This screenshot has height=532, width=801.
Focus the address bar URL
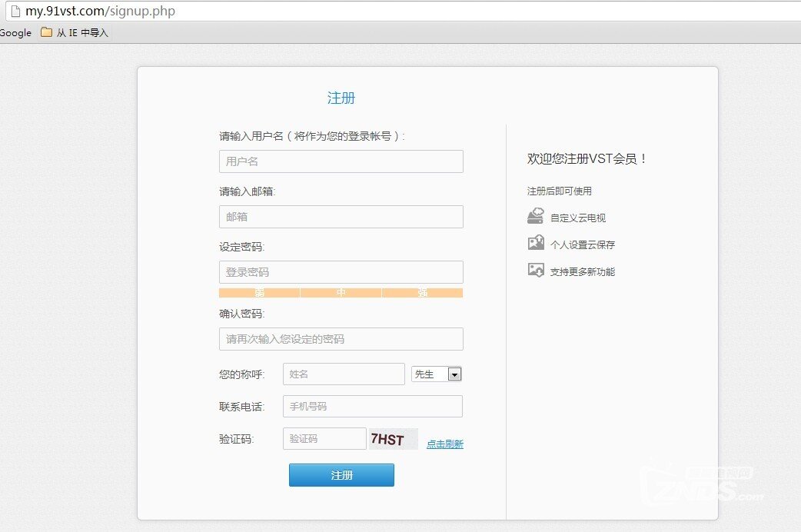[x=100, y=11]
